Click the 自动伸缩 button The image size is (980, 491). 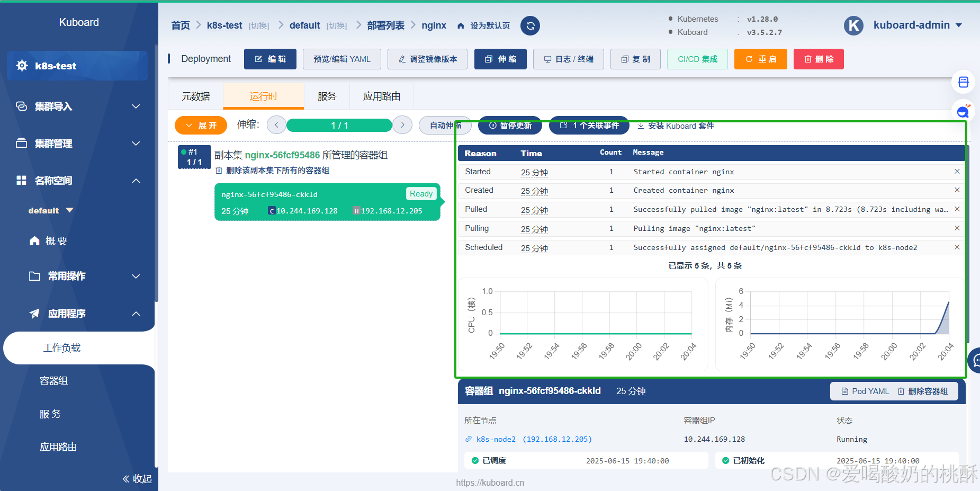[445, 125]
